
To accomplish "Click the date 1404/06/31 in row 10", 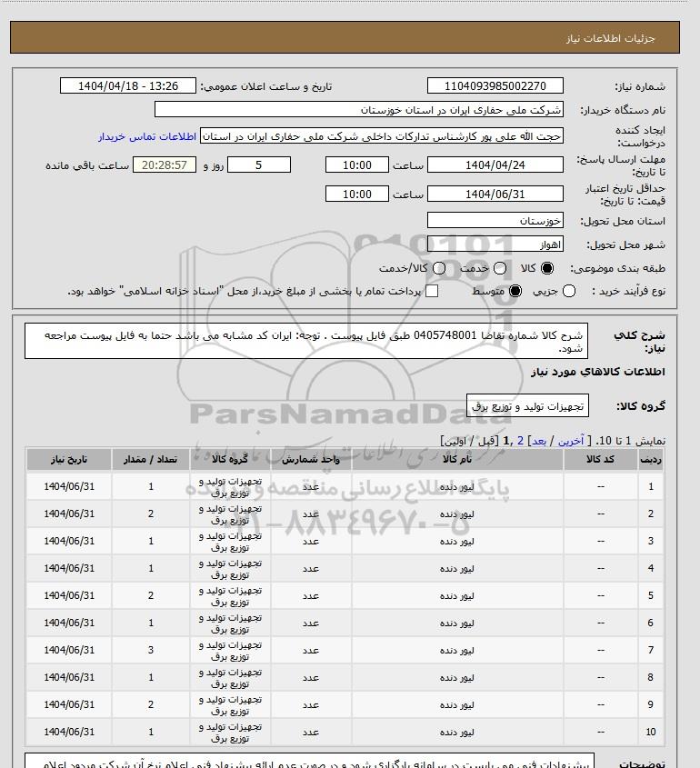I will pos(69,732).
